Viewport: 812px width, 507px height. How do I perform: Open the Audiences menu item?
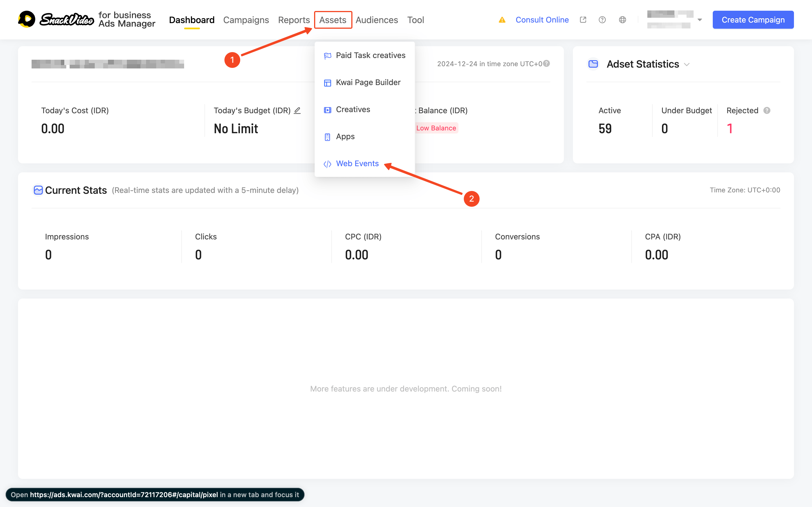click(377, 20)
